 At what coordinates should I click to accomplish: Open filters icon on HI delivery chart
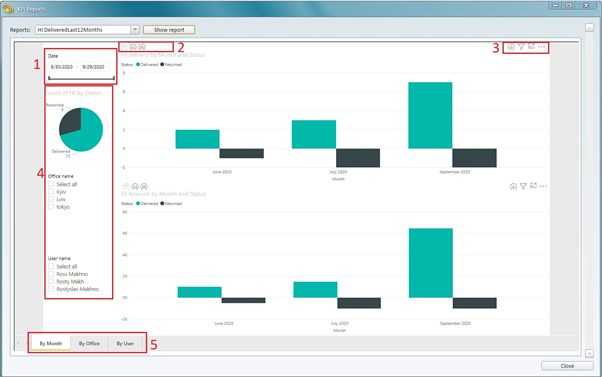521,47
